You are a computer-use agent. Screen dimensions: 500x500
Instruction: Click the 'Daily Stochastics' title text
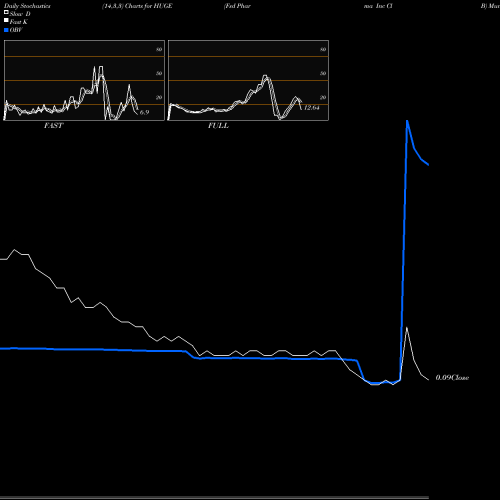click(x=27, y=6)
